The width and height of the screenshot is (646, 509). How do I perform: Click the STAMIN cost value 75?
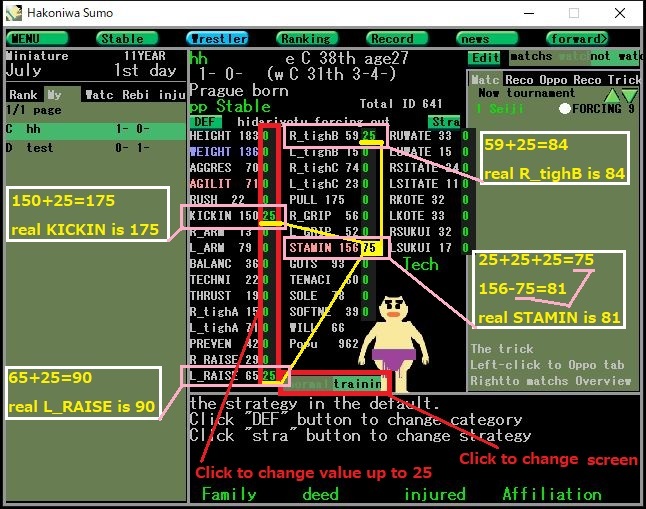tap(370, 247)
